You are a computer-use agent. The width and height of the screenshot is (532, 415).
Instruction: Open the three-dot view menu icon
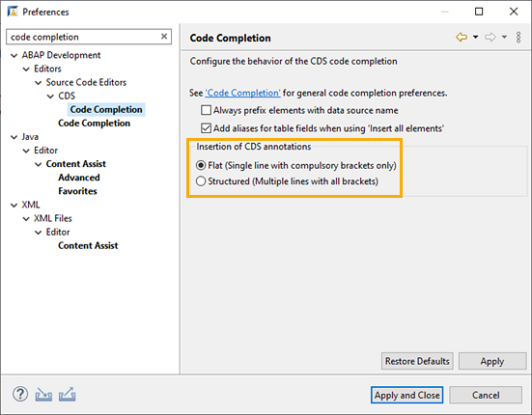(x=518, y=37)
